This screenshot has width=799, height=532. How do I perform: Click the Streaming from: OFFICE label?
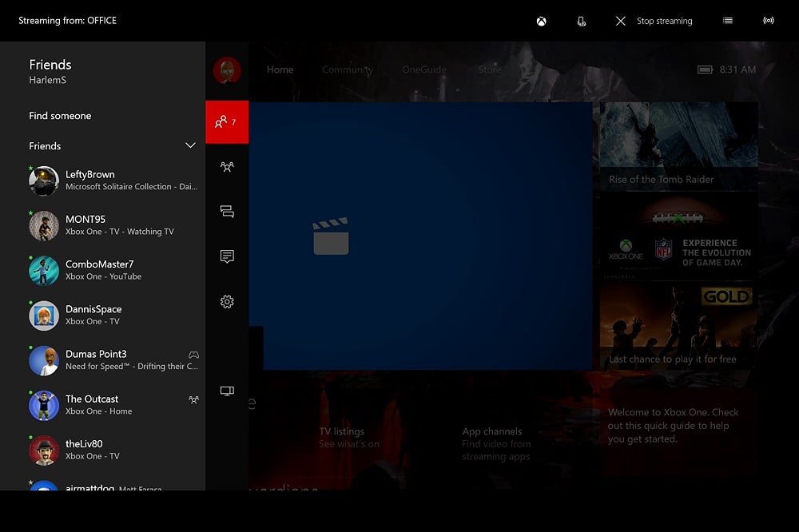point(67,21)
